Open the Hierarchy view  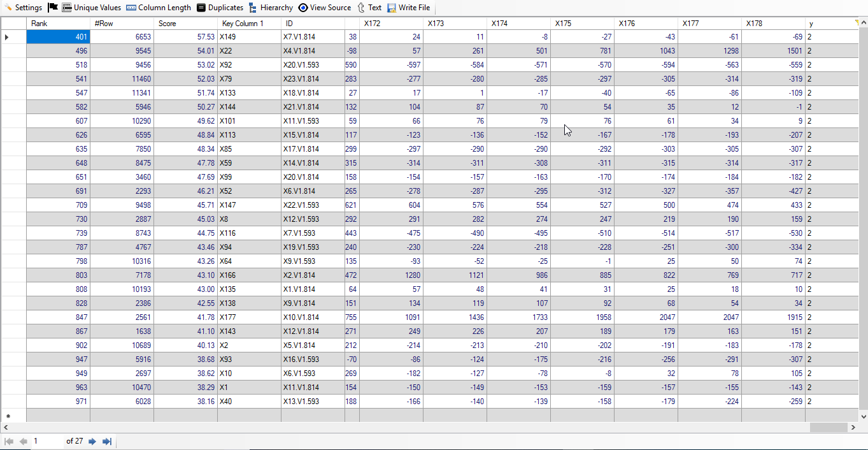coord(271,8)
